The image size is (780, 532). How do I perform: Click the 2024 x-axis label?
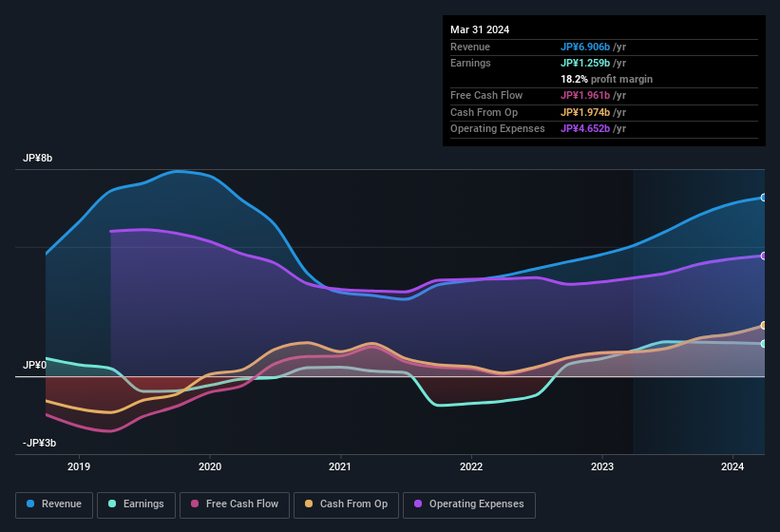pyautogui.click(x=732, y=466)
